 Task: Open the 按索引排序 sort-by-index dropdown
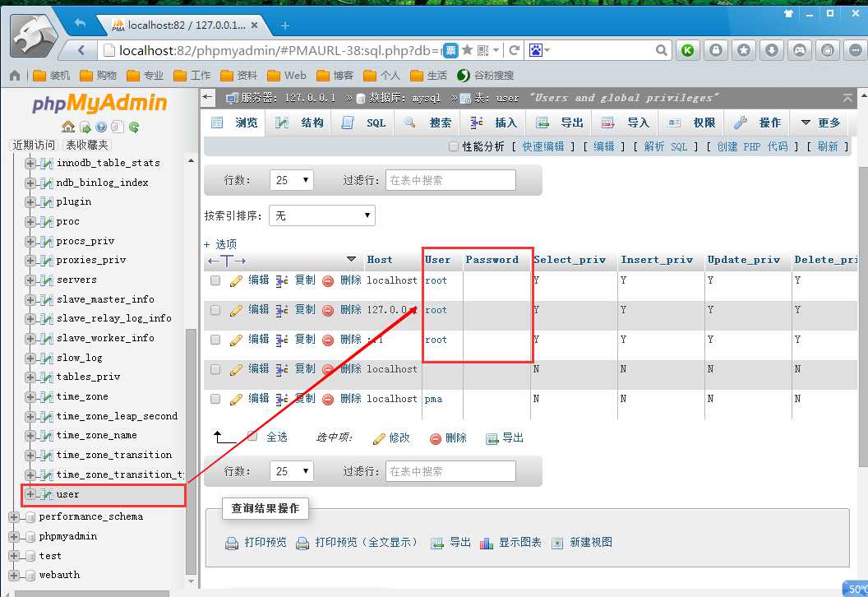(x=322, y=215)
